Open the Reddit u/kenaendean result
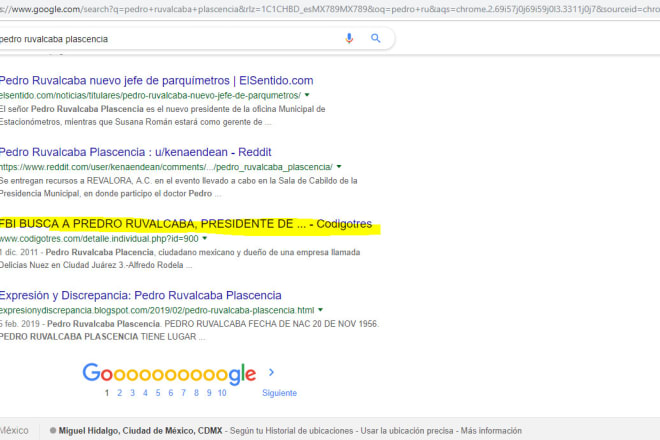Image resolution: width=660 pixels, height=440 pixels. click(136, 152)
